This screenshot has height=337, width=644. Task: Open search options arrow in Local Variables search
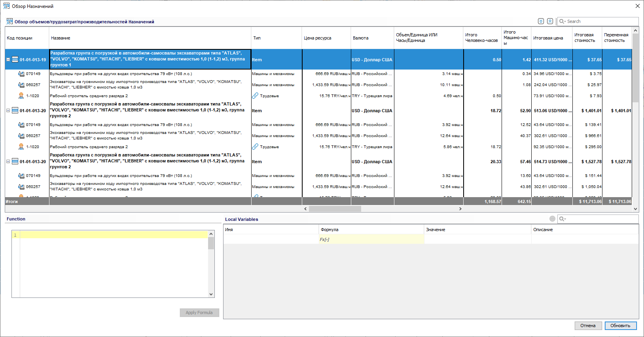(x=565, y=219)
